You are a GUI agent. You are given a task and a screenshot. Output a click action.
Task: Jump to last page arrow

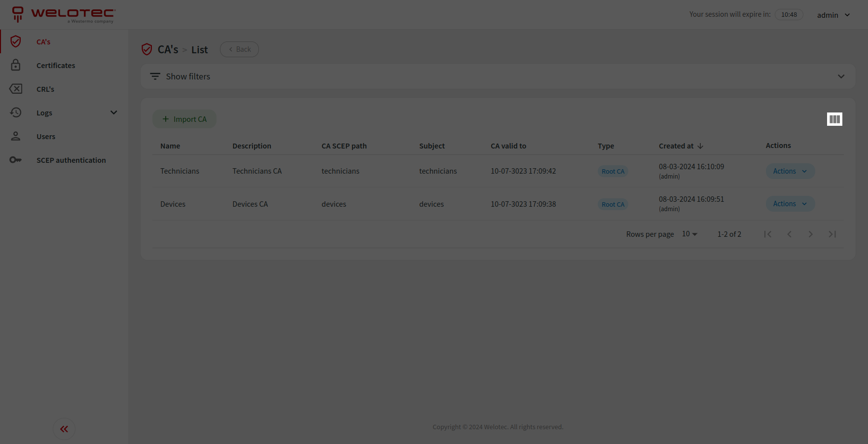pos(832,234)
